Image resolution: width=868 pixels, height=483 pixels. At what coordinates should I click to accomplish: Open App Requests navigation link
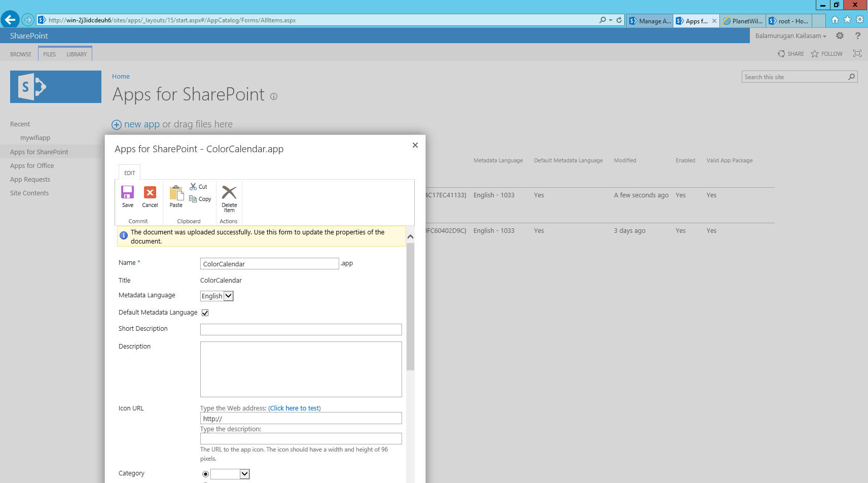coord(30,180)
